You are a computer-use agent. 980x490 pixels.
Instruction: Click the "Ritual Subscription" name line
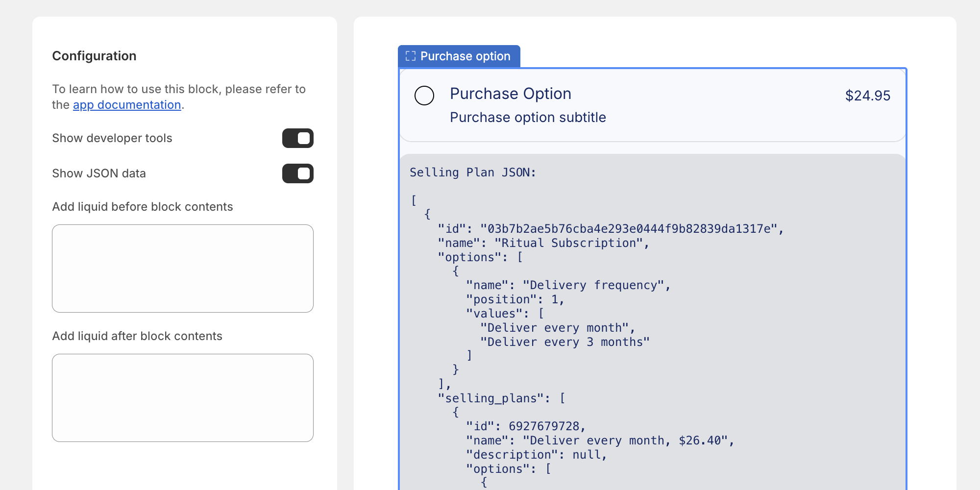click(x=544, y=243)
